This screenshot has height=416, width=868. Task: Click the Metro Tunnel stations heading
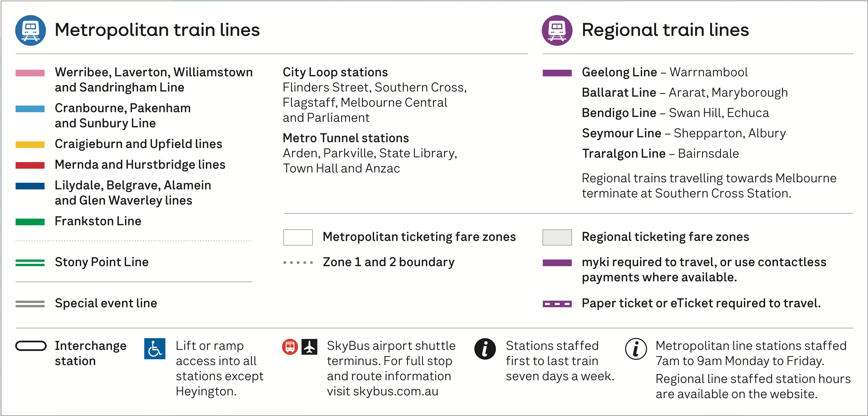click(x=346, y=138)
